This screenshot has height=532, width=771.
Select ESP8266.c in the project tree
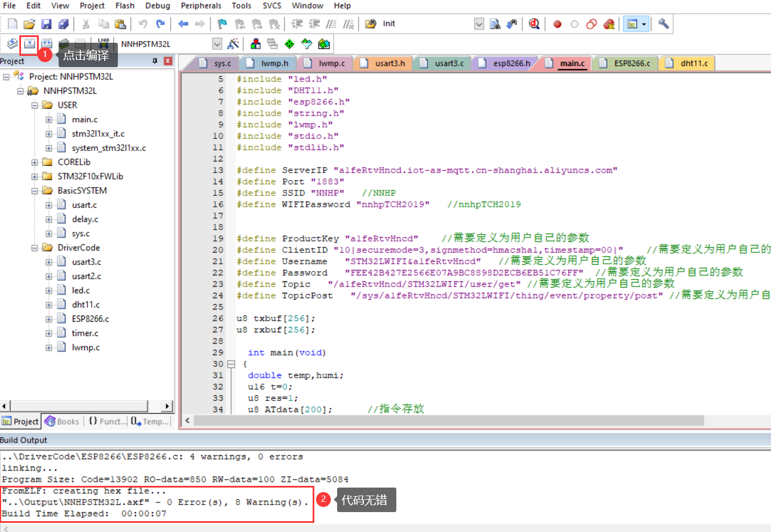(90, 319)
